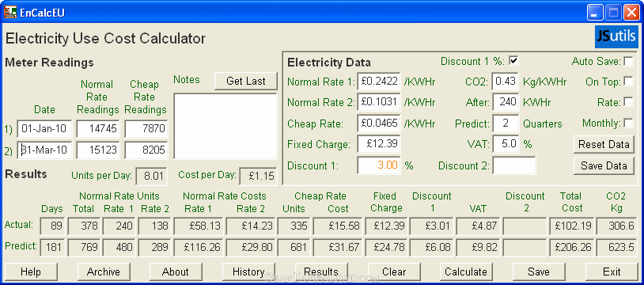Click the Predict Rate 2 cost £29.80
The image size is (644, 285).
click(251, 247)
